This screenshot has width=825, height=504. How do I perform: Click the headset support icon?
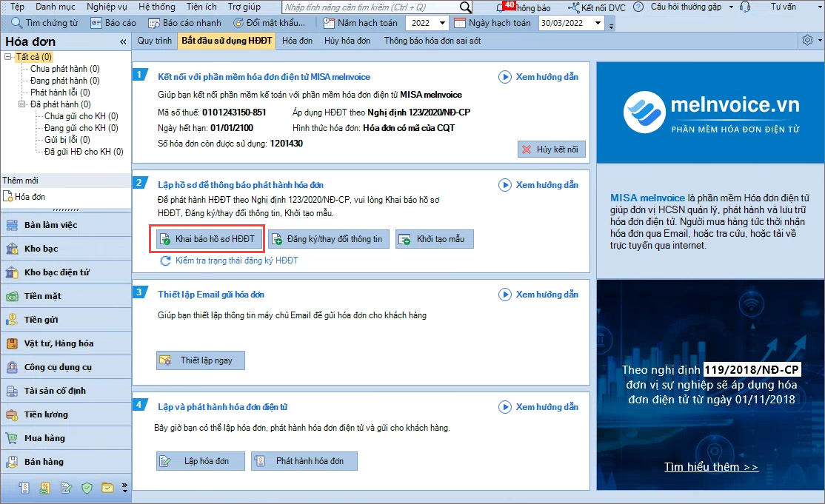tap(744, 7)
